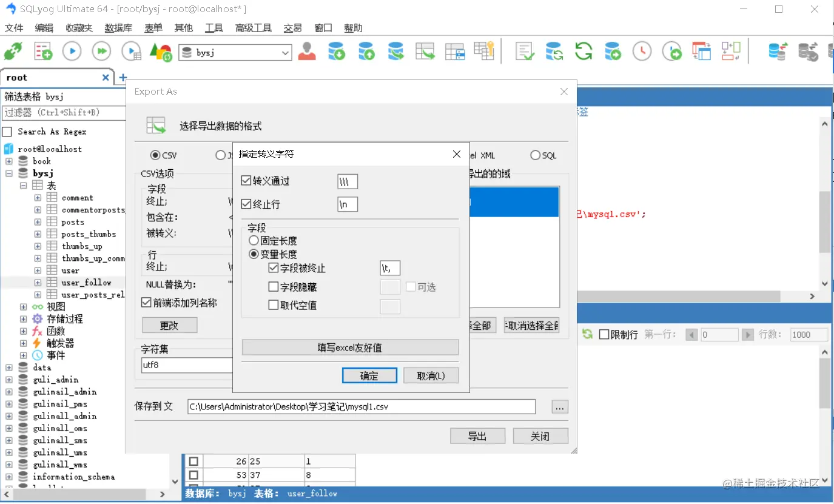The width and height of the screenshot is (834, 504).
Task: Expand the 视图 folder node
Action: click(23, 307)
